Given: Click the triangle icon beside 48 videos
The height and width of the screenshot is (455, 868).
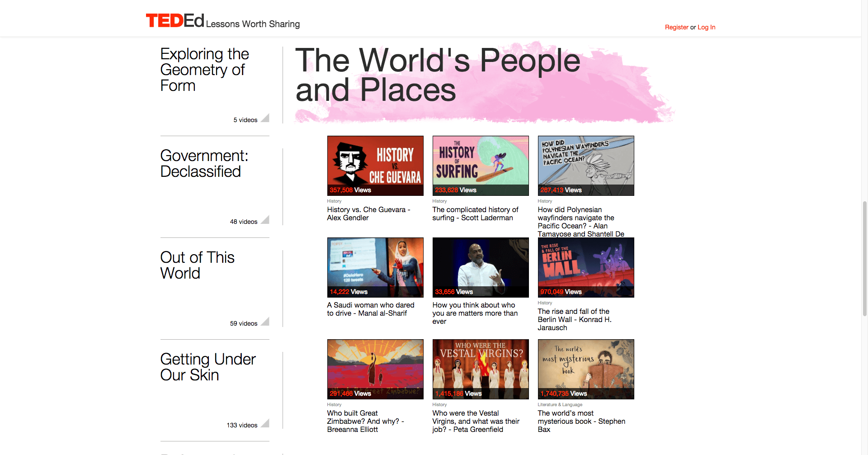Looking at the screenshot, I should tap(266, 220).
